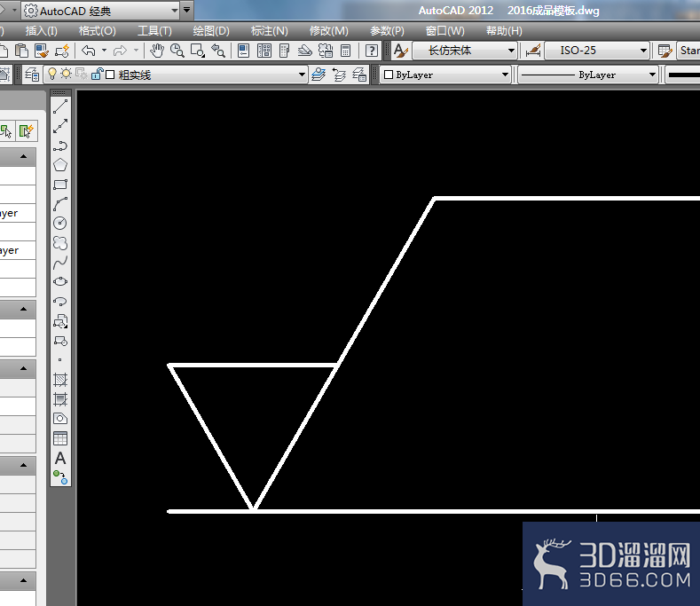Click the 粗实线 layer color swatch
This screenshot has width=700, height=606.
point(110,75)
